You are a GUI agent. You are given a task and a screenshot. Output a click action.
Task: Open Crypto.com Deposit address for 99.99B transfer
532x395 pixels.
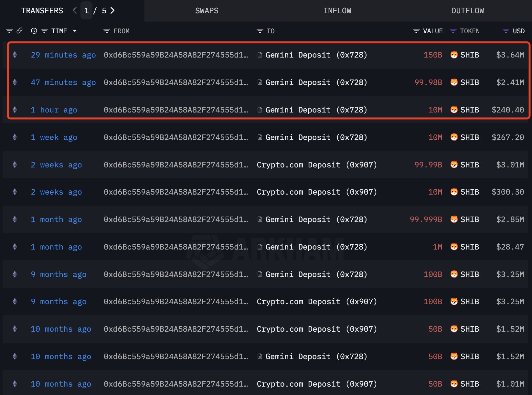(x=317, y=165)
